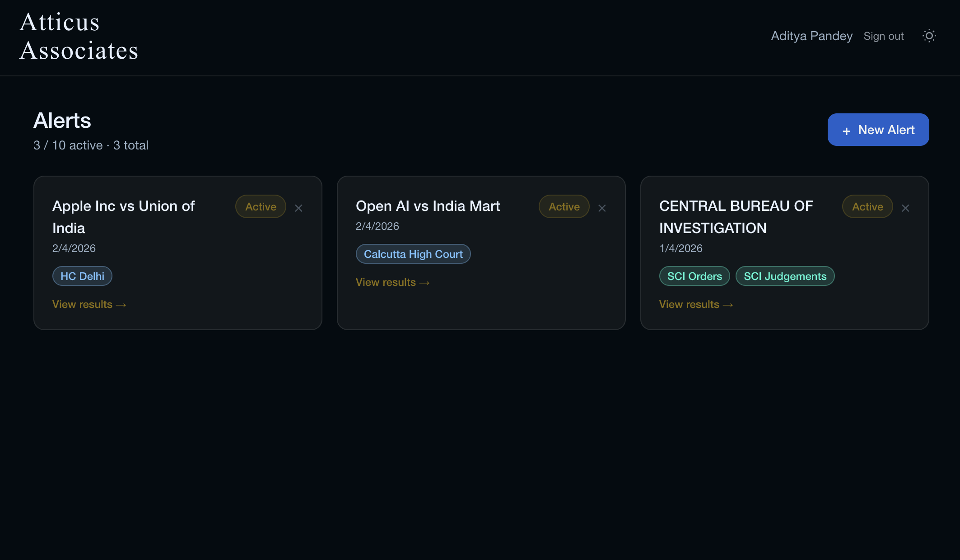
Task: Toggle the light/dark theme sun icon
Action: [x=929, y=36]
